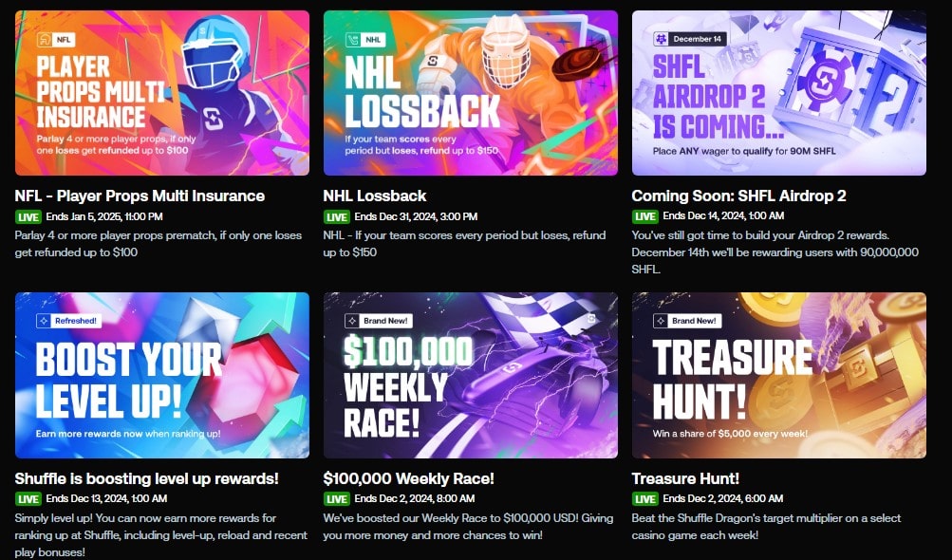This screenshot has width=952, height=560.
Task: Open Coming Soon: SHFL Airdrop 2 title
Action: 738,196
